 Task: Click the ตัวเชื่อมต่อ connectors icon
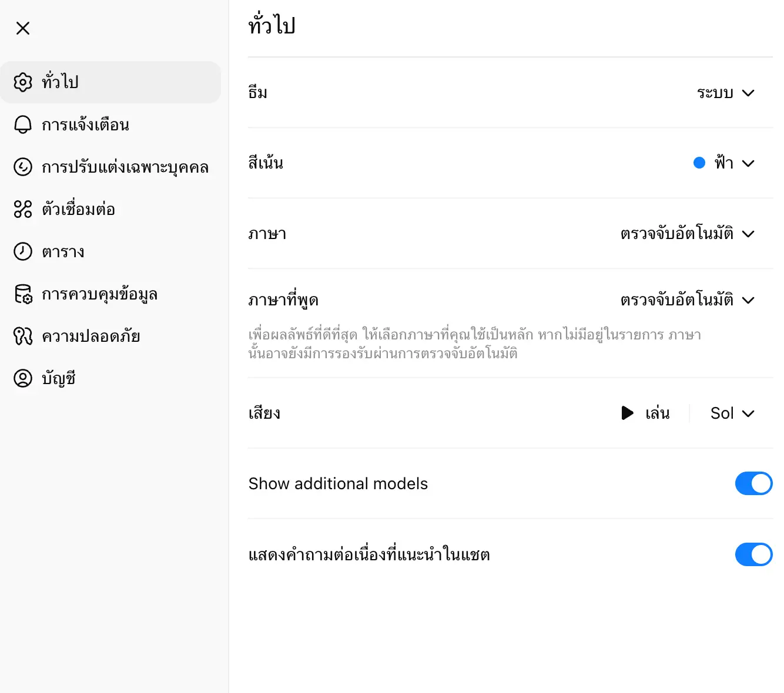pyautogui.click(x=23, y=209)
